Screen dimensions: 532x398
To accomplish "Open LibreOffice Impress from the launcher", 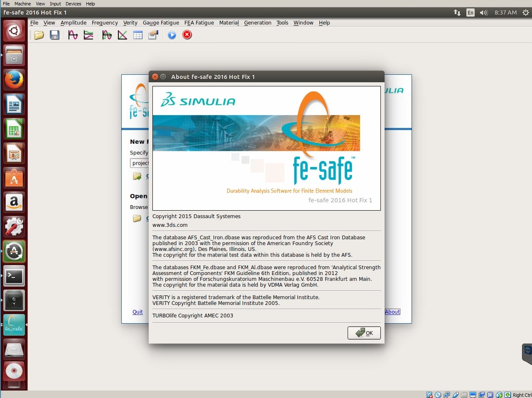I will [14, 153].
